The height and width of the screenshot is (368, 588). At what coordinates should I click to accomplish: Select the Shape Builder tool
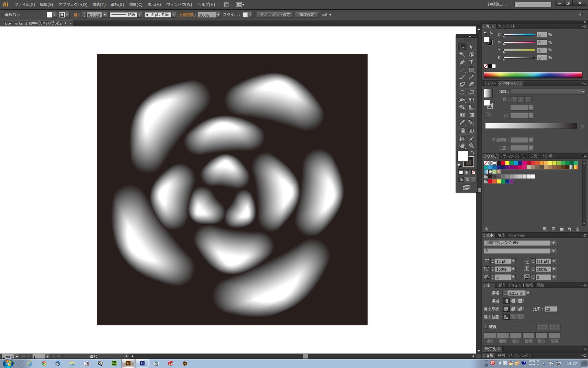pyautogui.click(x=462, y=107)
